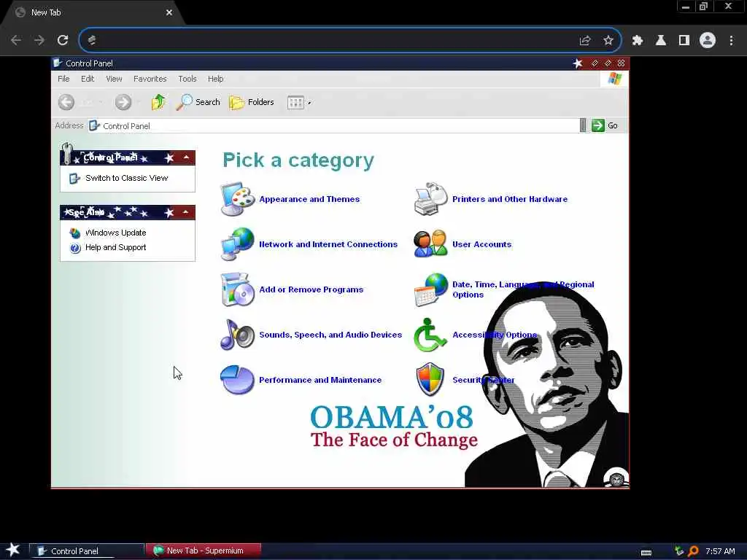Click the Windows flag logo in Explorer

tap(614, 79)
